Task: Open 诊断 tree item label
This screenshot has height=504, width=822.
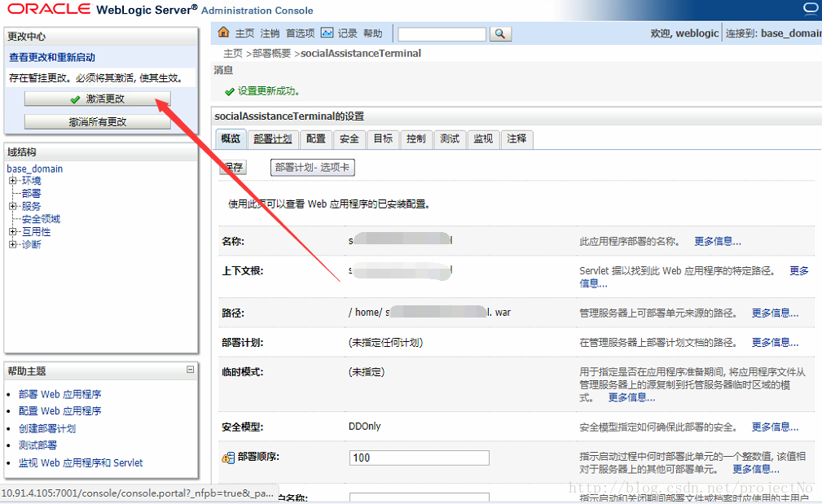Action: point(32,244)
